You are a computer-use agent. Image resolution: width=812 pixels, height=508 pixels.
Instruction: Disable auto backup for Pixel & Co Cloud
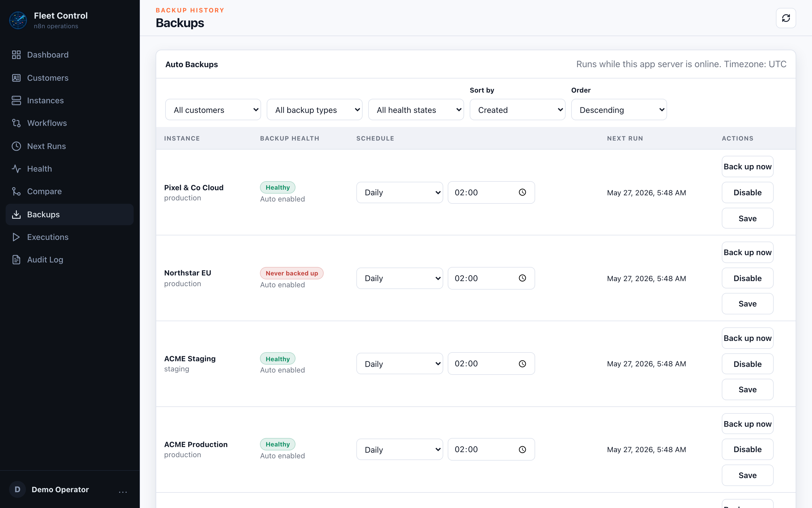coord(748,192)
